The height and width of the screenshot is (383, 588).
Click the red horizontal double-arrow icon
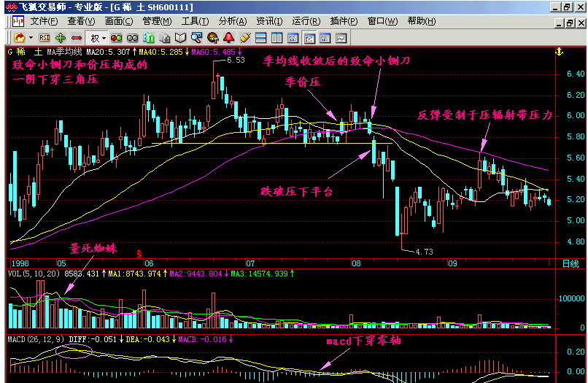77,38
